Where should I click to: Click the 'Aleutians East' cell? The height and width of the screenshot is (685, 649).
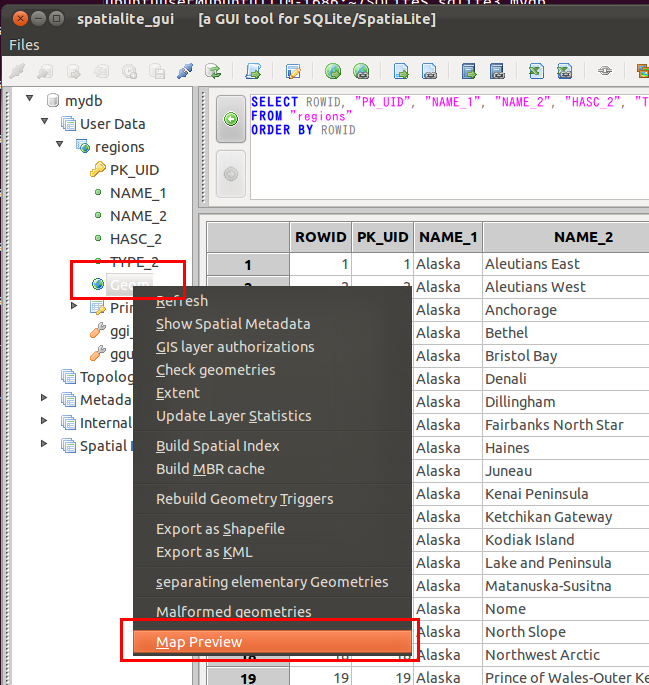pos(566,264)
